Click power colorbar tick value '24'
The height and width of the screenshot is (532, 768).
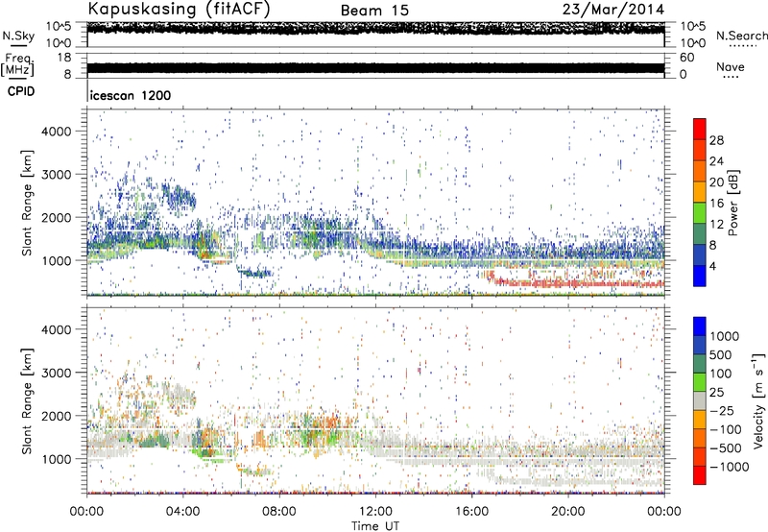[716, 161]
